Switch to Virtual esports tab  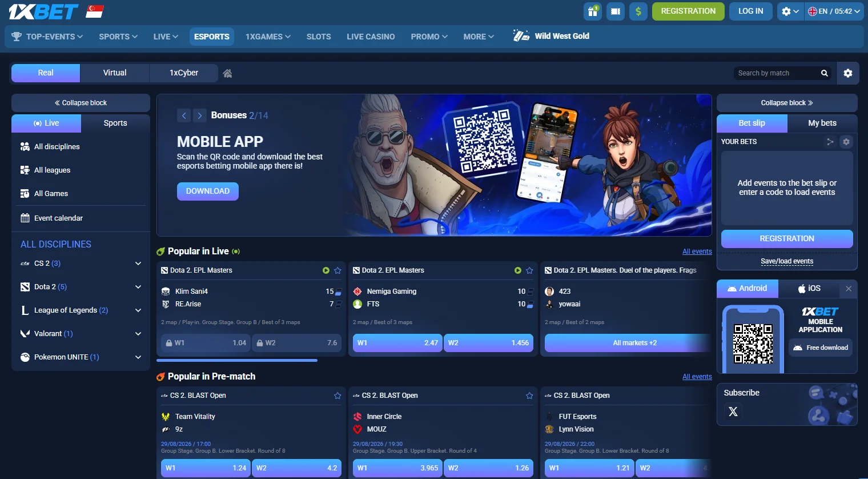coord(115,73)
